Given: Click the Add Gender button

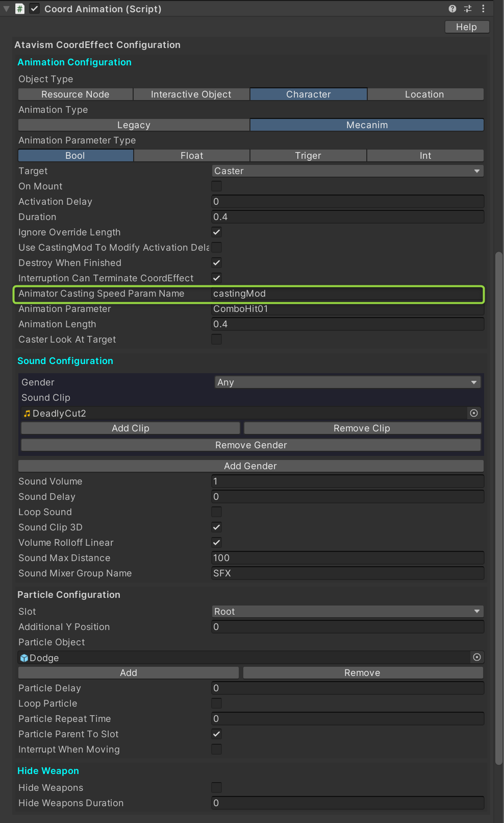Looking at the screenshot, I should 250,466.
